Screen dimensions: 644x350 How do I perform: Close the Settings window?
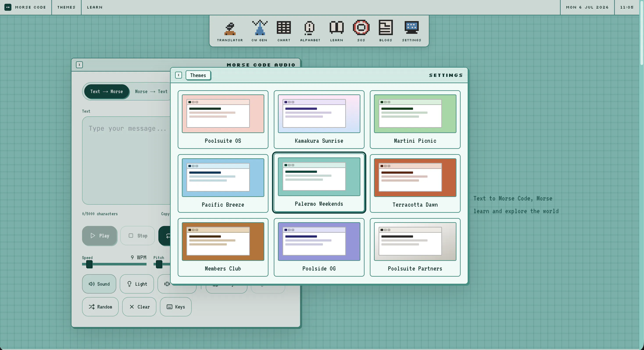click(x=179, y=75)
